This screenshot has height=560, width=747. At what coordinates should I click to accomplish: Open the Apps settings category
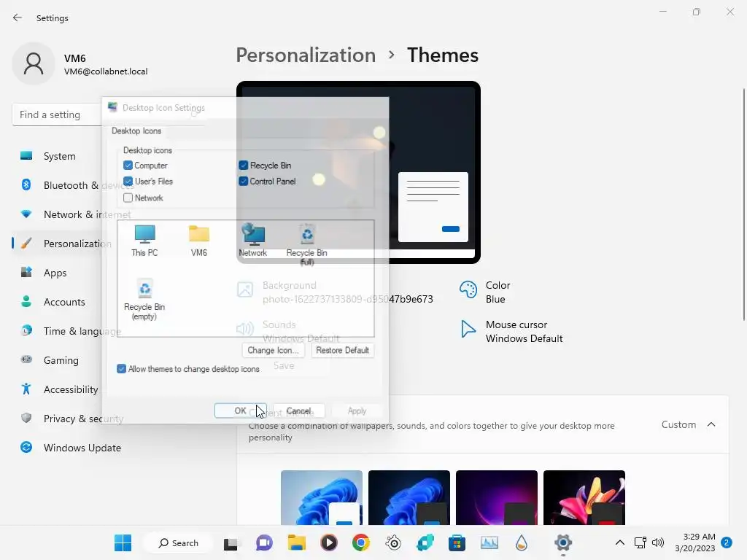[57, 273]
